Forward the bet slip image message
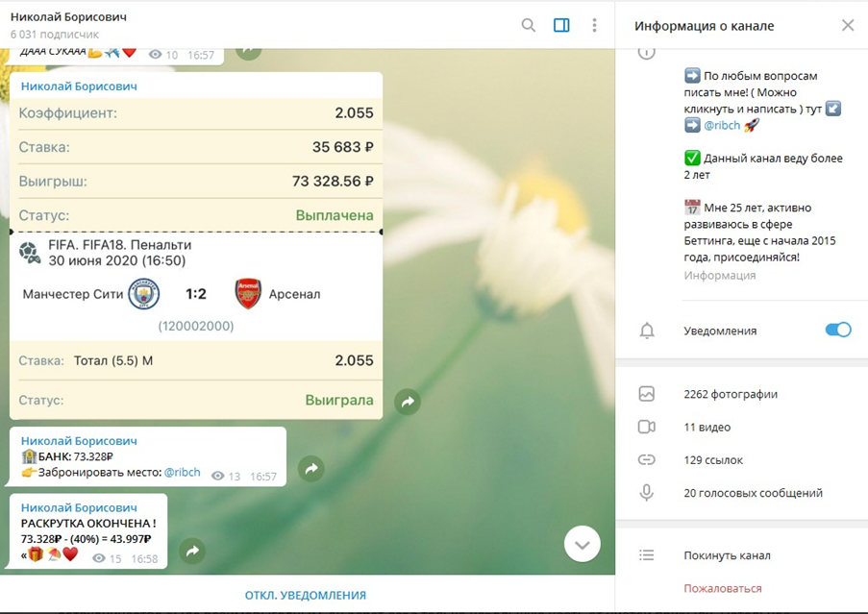The height and width of the screenshot is (614, 868). [x=408, y=403]
